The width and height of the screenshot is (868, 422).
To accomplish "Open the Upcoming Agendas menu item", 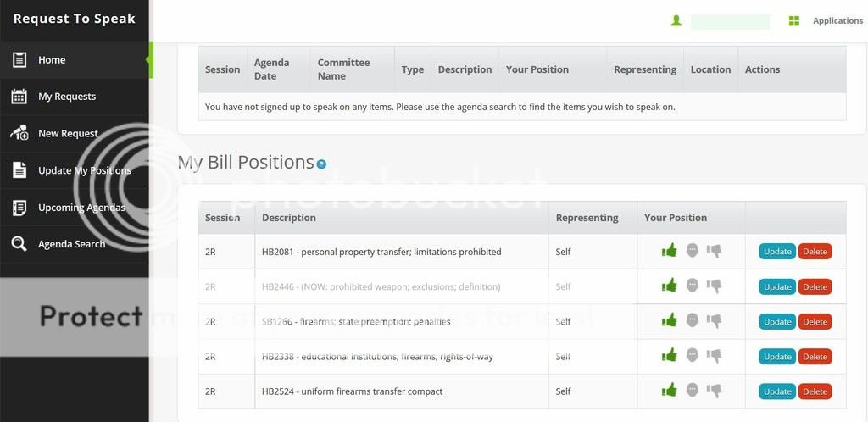I will (x=81, y=208).
